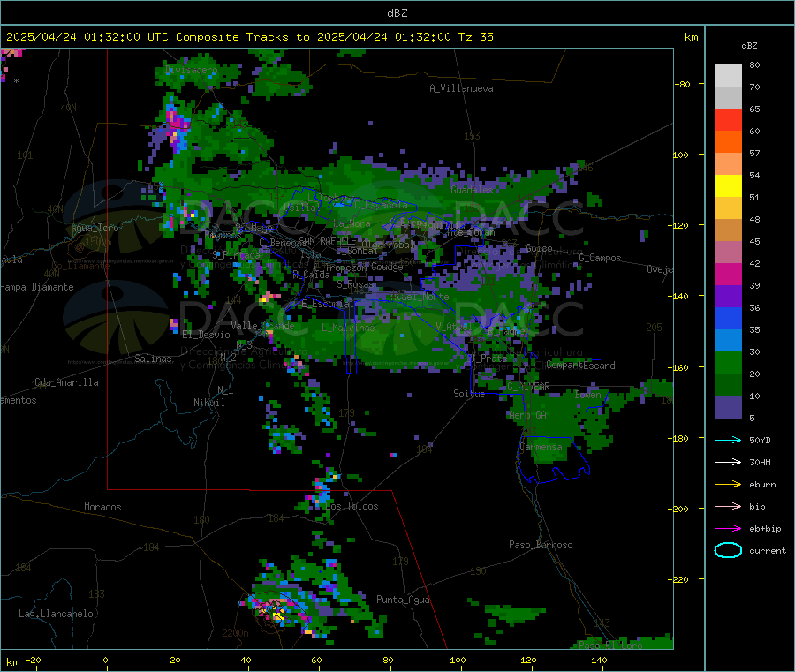Image resolution: width=795 pixels, height=672 pixels.
Task: Select the dark green 10-20 dBZ swatch
Action: click(x=728, y=385)
